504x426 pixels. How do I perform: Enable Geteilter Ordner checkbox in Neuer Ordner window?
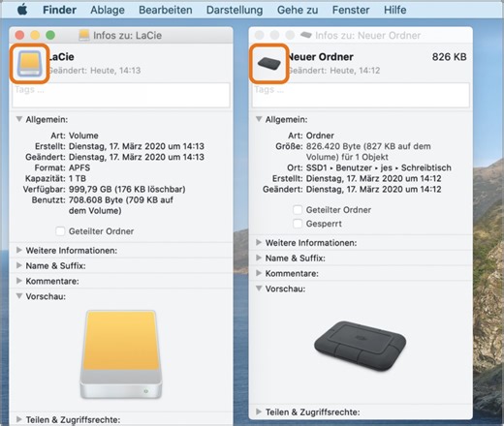[x=298, y=210]
